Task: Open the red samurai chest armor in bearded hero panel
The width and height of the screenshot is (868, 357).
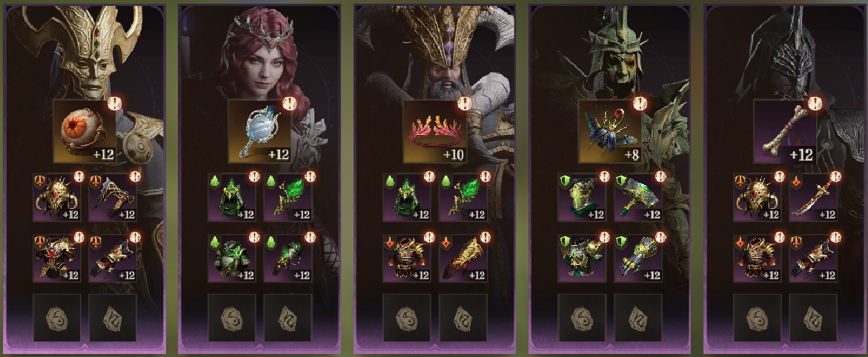Action: (407, 258)
